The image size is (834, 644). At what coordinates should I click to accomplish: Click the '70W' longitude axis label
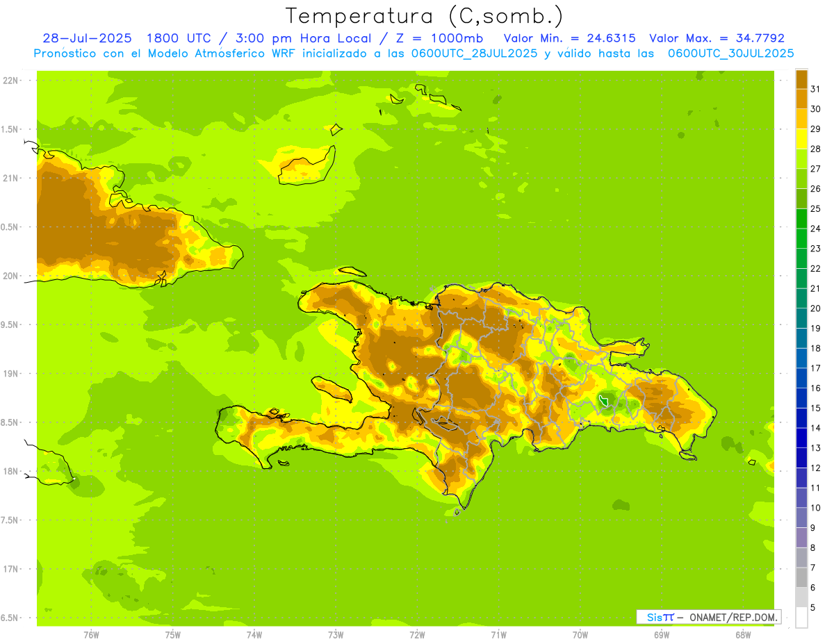580,635
